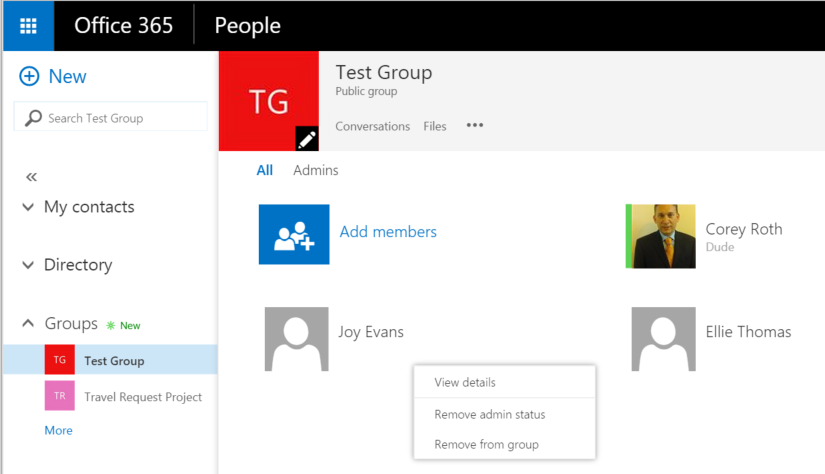825x474 pixels.
Task: Open the Office 365 app launcher grid
Action: point(28,25)
